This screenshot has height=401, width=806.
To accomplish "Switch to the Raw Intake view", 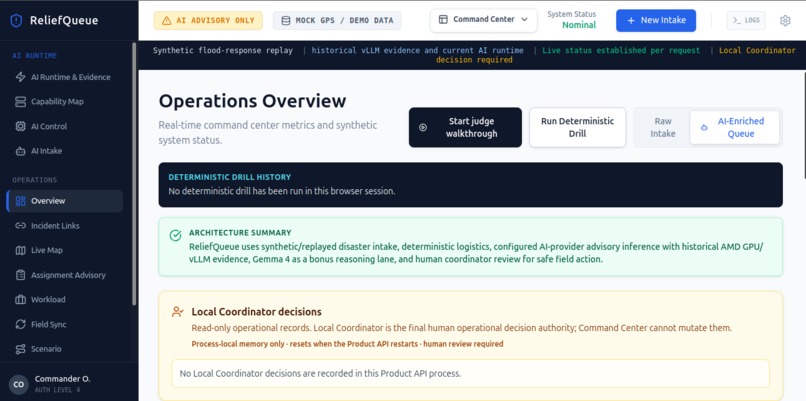I will 663,127.
